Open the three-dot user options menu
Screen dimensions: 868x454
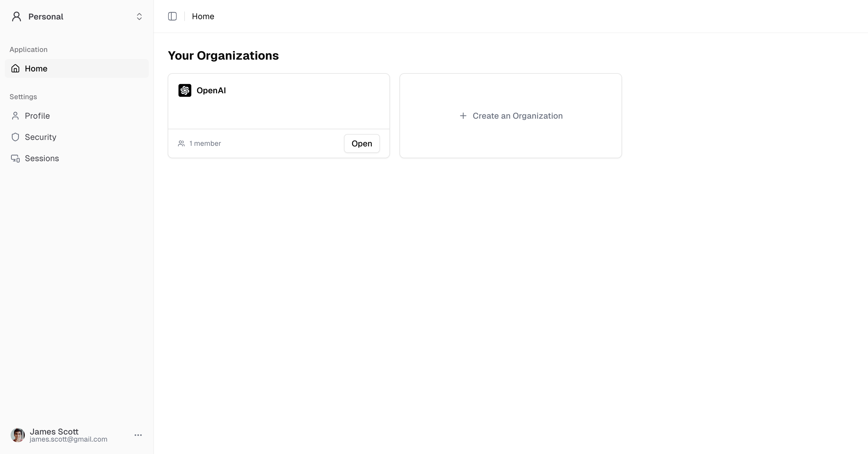pyautogui.click(x=138, y=435)
